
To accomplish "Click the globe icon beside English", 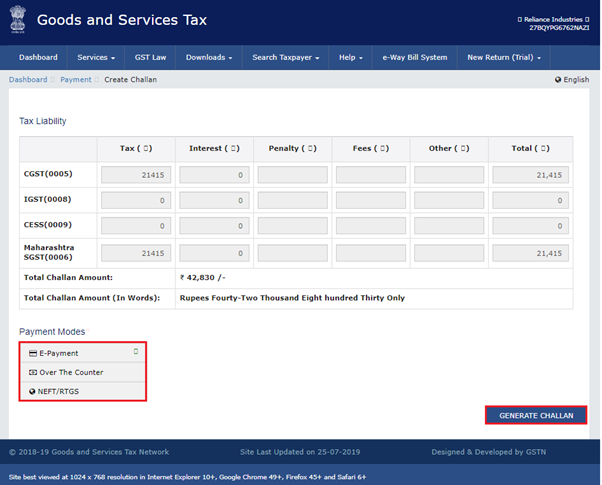I will pos(558,79).
